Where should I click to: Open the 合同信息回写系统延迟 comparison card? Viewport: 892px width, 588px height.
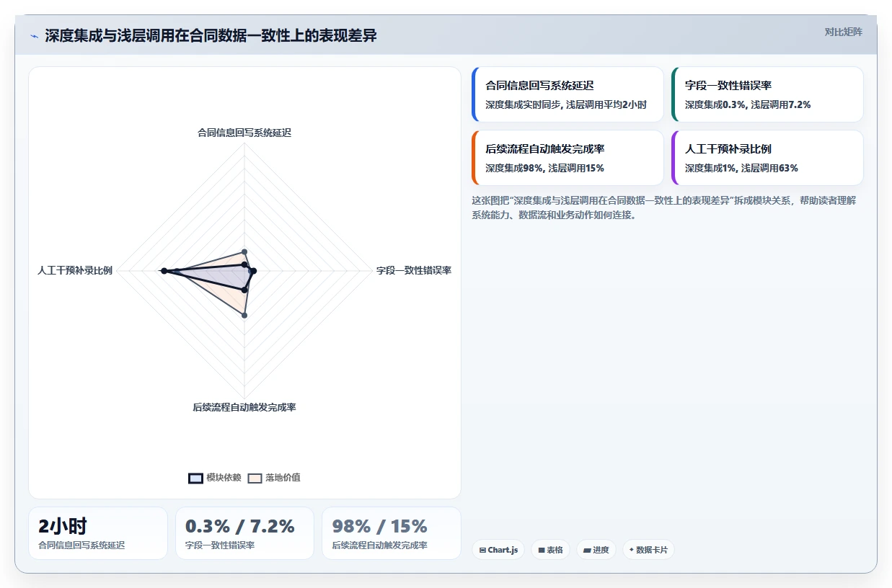click(x=568, y=94)
